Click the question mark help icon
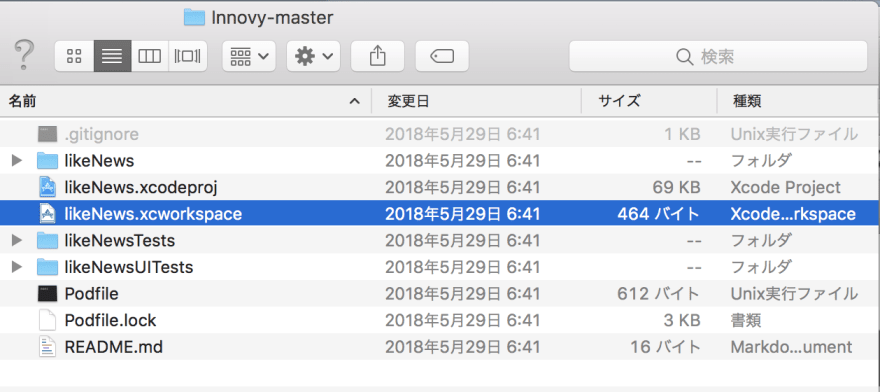The image size is (880, 392). (x=24, y=55)
